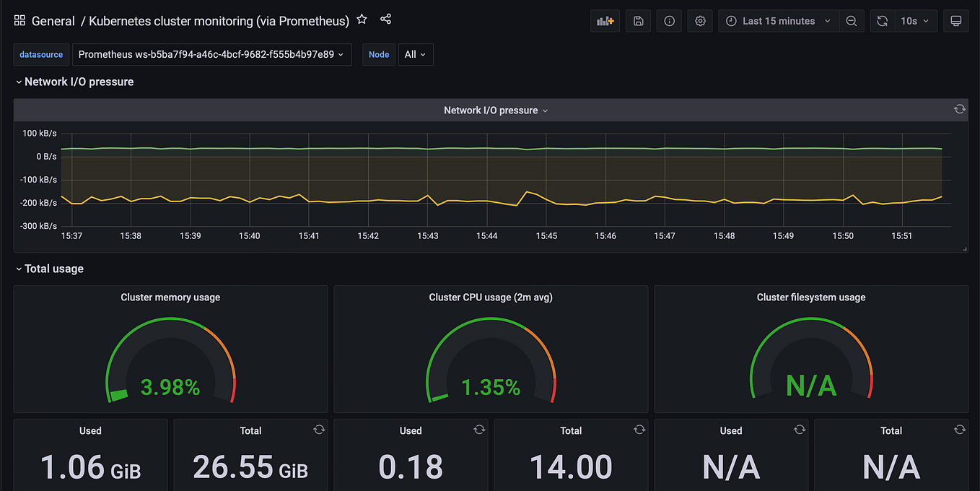
Task: Open the All node variable dropdown
Action: (x=416, y=54)
